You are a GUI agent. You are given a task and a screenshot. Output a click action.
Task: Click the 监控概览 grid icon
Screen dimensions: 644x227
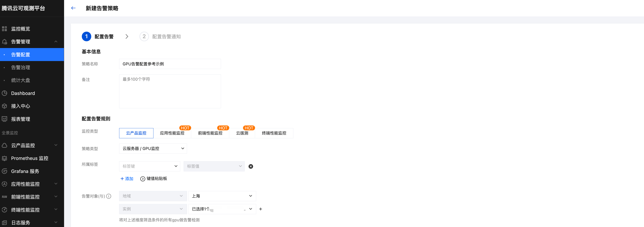tap(5, 29)
